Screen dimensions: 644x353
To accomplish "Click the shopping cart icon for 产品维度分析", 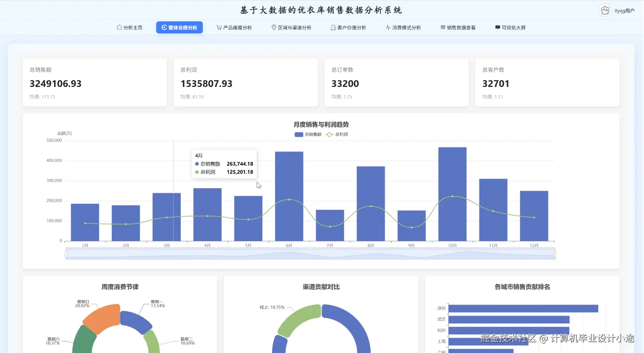I will point(219,27).
